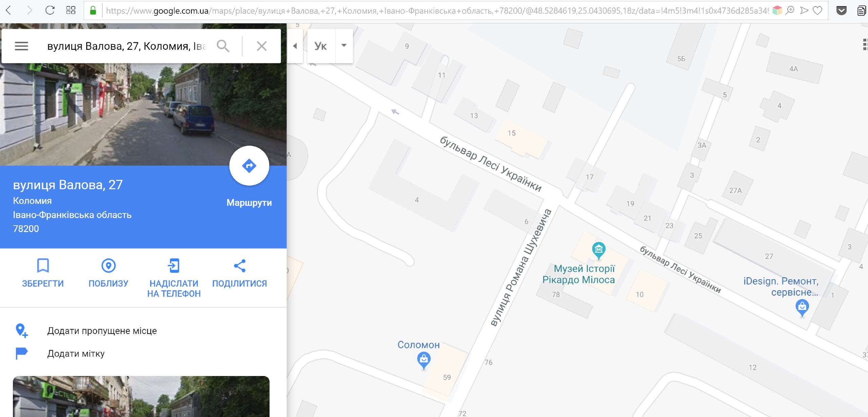Bookmark page with browser heart icon
The image size is (868, 417).
click(x=817, y=11)
